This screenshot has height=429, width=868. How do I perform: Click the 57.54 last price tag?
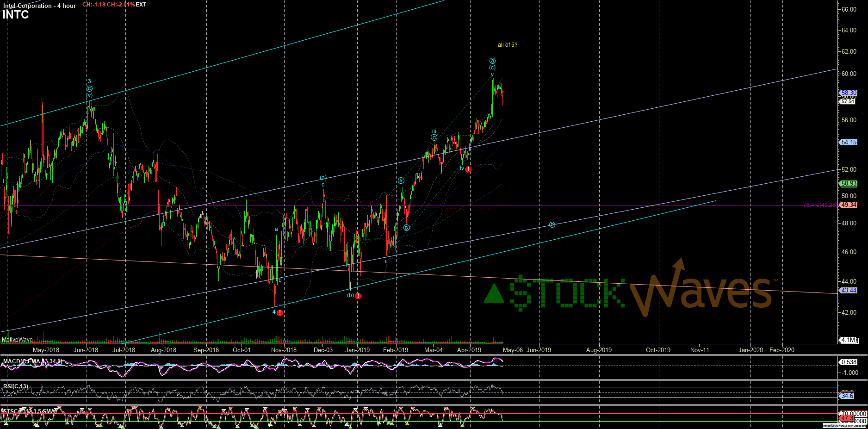point(848,101)
